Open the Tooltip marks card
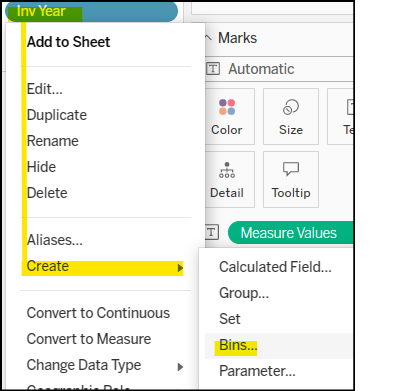This screenshot has width=399, height=391. coord(291,179)
